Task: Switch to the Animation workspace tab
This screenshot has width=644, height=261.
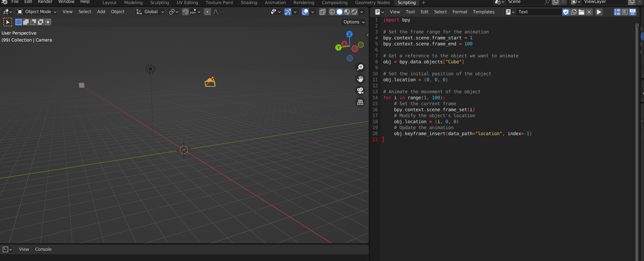Action: (x=275, y=3)
